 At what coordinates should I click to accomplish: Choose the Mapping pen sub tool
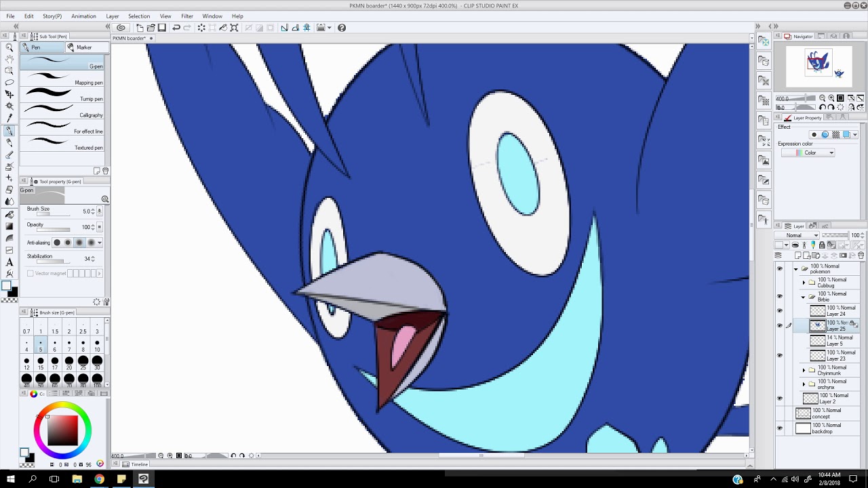click(62, 79)
